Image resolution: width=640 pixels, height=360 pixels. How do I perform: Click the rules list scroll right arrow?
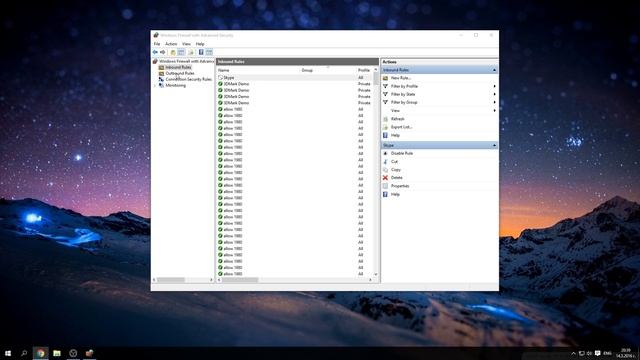(x=371, y=280)
